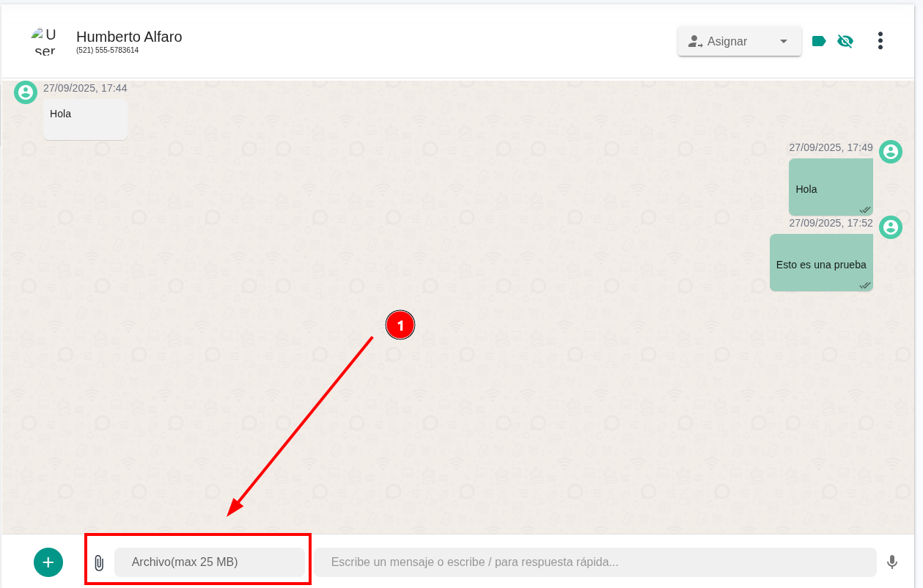Image resolution: width=923 pixels, height=588 pixels.
Task: Focus the "Escribe un mensaje" text field
Action: 595,562
